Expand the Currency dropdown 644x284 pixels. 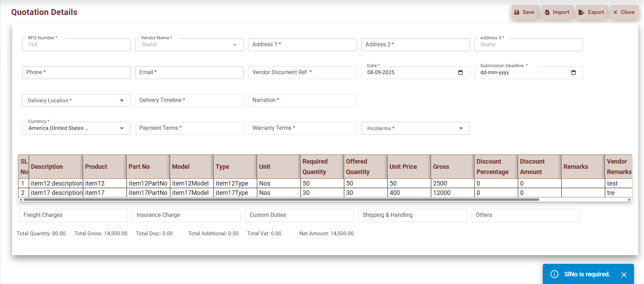click(122, 128)
